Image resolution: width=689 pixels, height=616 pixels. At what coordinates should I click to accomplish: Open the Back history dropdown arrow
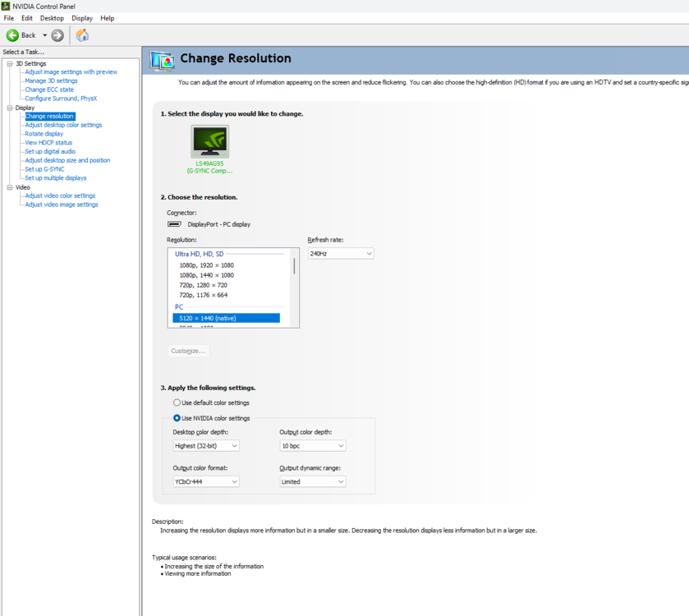[x=45, y=35]
